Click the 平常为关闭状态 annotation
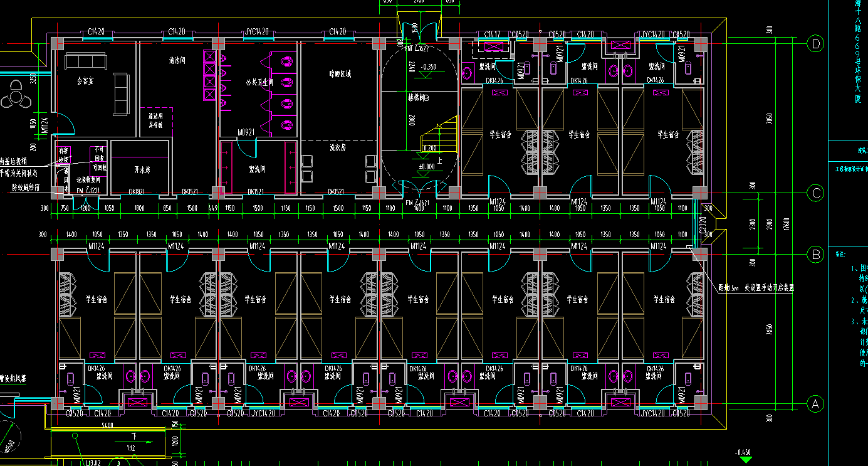Viewport: 868px width, 466px height. (18, 173)
